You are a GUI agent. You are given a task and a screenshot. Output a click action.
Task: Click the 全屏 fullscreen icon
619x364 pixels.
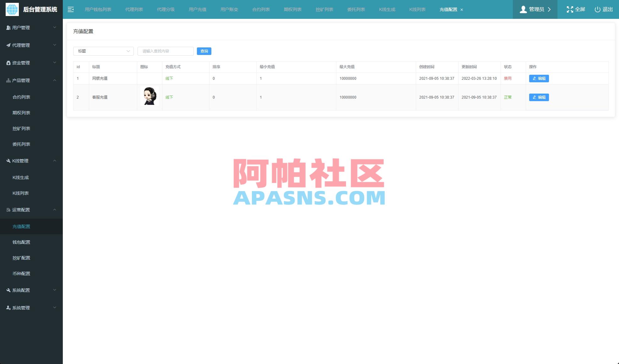click(570, 9)
